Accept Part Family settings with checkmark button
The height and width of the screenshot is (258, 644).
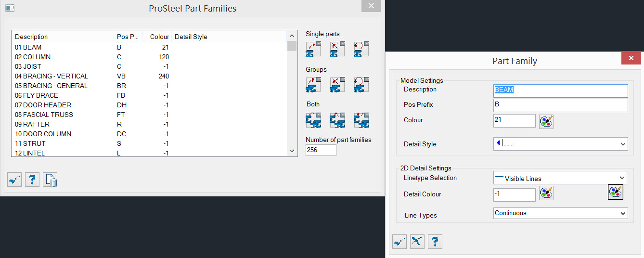tap(399, 242)
